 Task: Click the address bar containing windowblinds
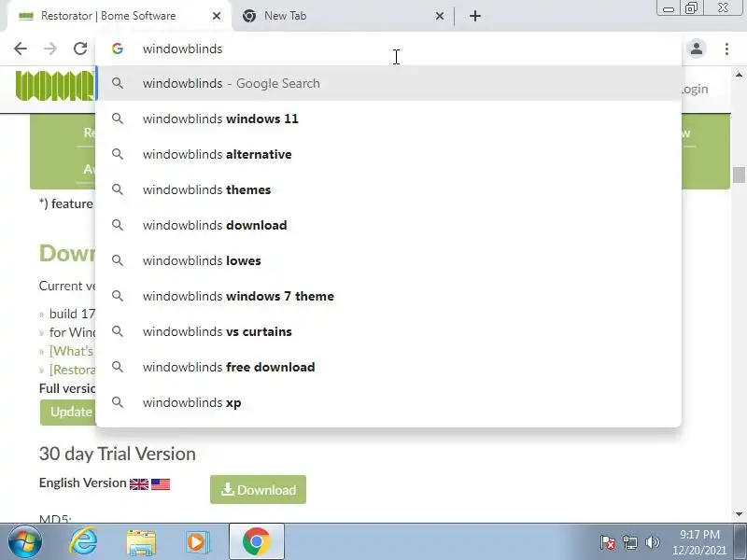388,49
